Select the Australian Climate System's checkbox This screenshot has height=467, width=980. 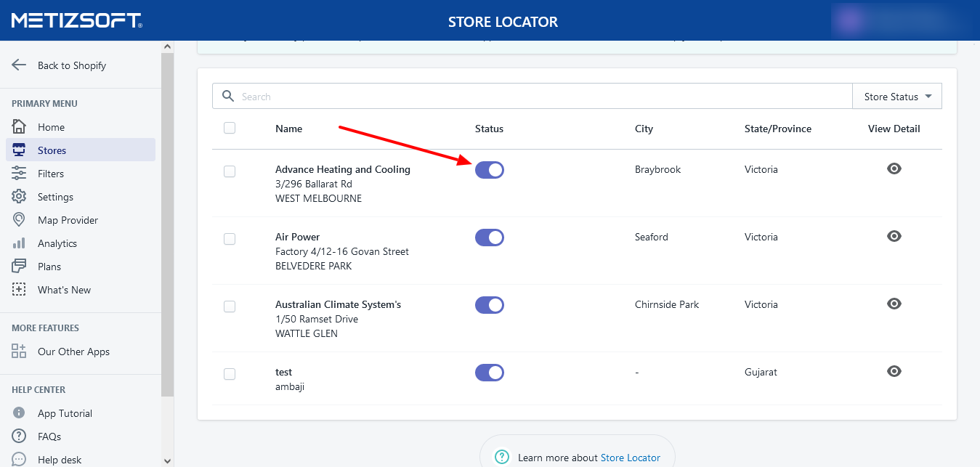pos(230,306)
